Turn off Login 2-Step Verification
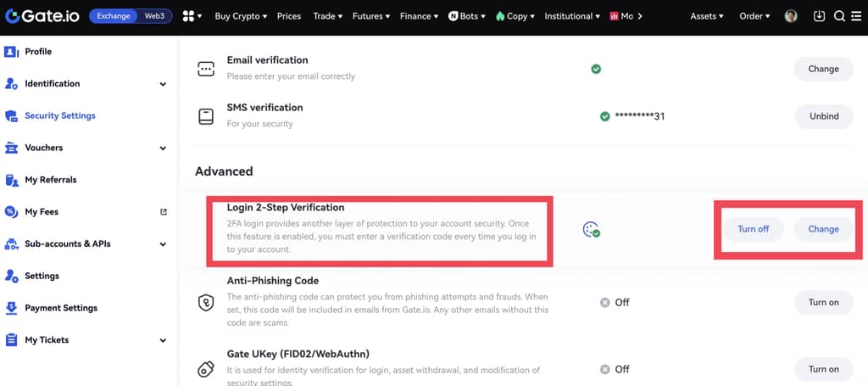Screen dimensions: 868x386 coord(753,229)
